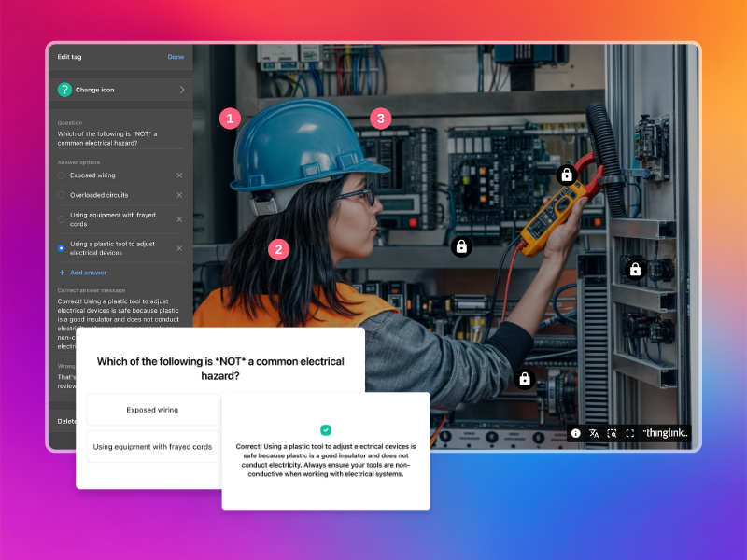Remove the frayed cords answer option
747x560 pixels.
(x=179, y=219)
